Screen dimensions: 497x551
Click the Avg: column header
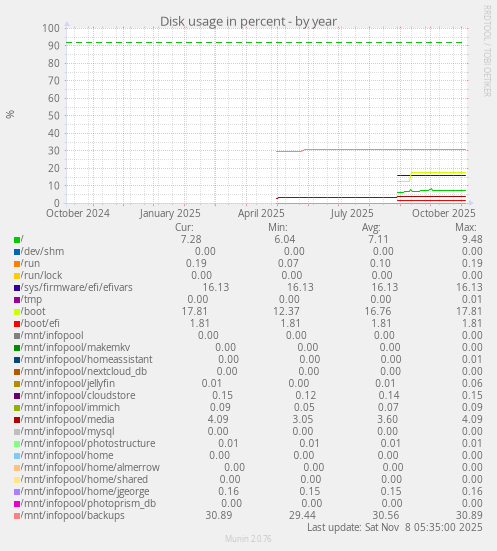[x=371, y=227]
